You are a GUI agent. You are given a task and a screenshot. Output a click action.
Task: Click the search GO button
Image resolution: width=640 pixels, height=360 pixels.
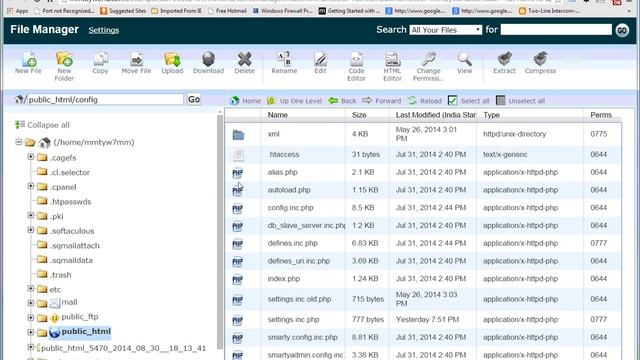point(622,30)
